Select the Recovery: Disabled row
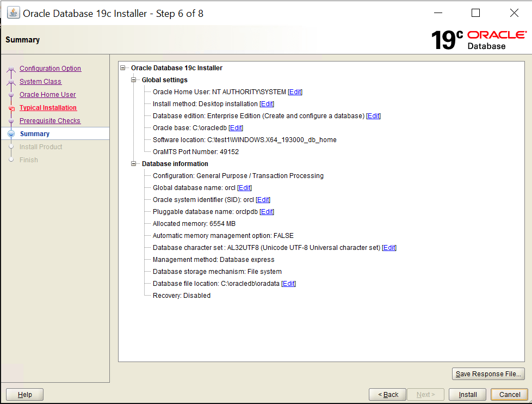The image size is (532, 404). (x=182, y=296)
